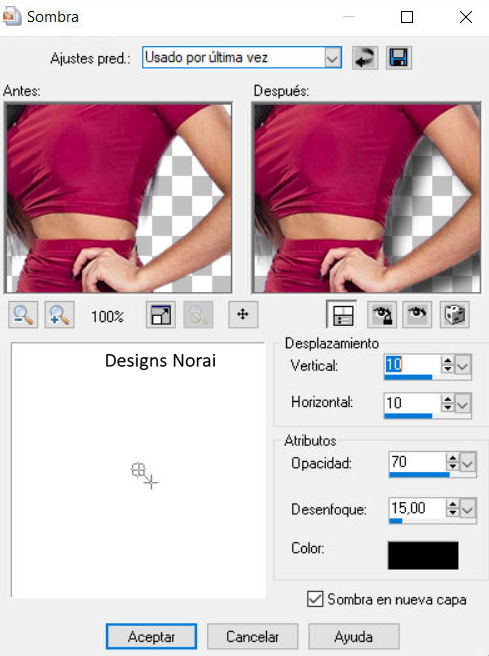Expand the Opacidad value dropdown arrow
The image size is (489, 656).
click(468, 462)
